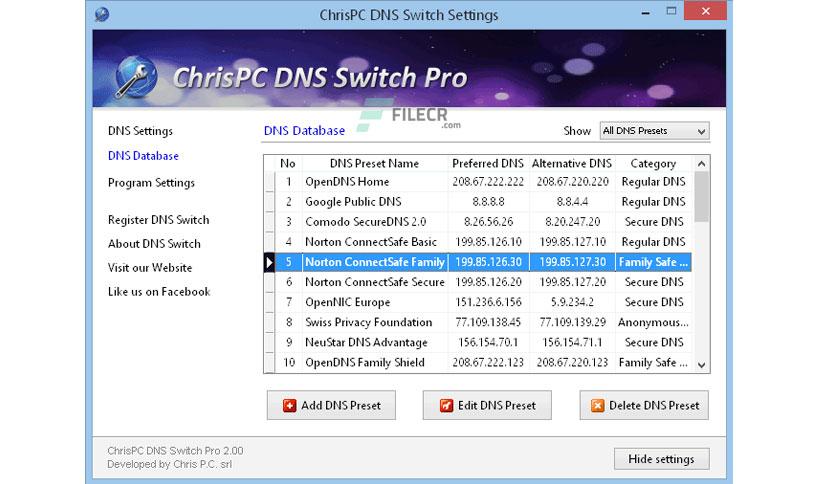Viewport: 836px width, 484px height.
Task: Open About DNS Switch page
Action: click(x=154, y=244)
